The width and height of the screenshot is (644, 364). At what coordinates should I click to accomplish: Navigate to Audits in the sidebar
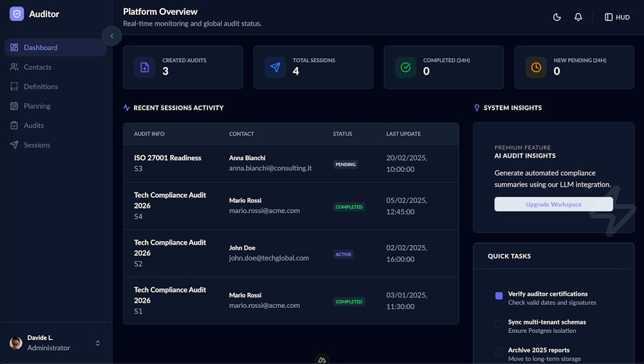55,126
